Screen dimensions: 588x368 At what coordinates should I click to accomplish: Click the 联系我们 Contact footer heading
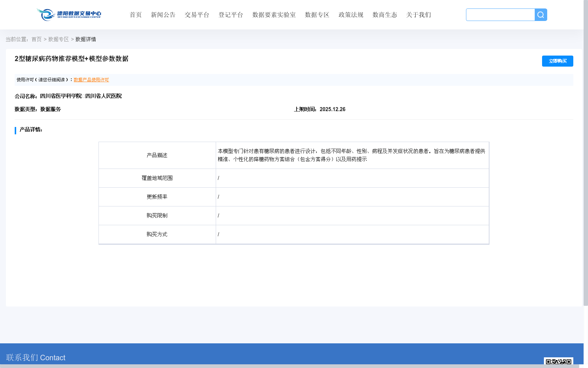pyautogui.click(x=36, y=358)
